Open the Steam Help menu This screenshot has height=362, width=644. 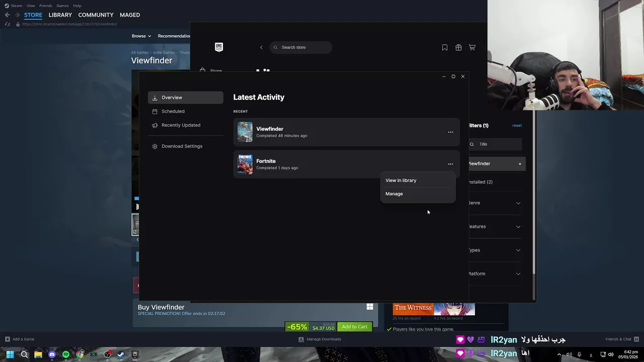(77, 6)
